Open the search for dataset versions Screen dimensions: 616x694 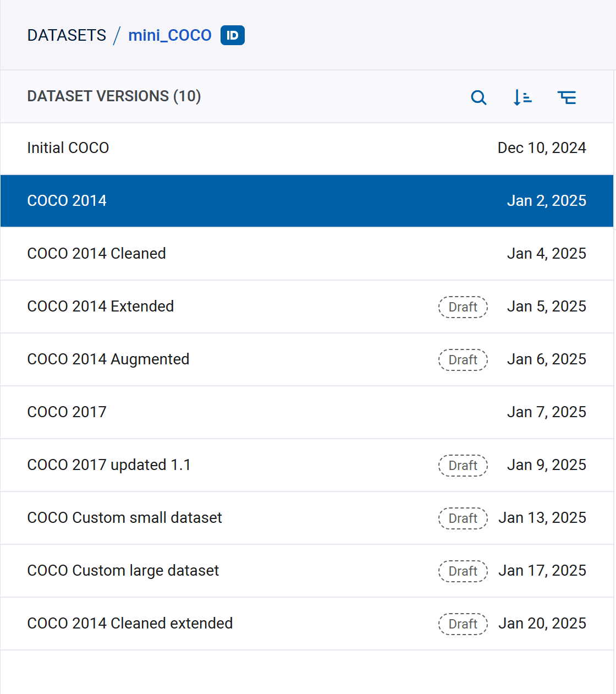(x=479, y=97)
